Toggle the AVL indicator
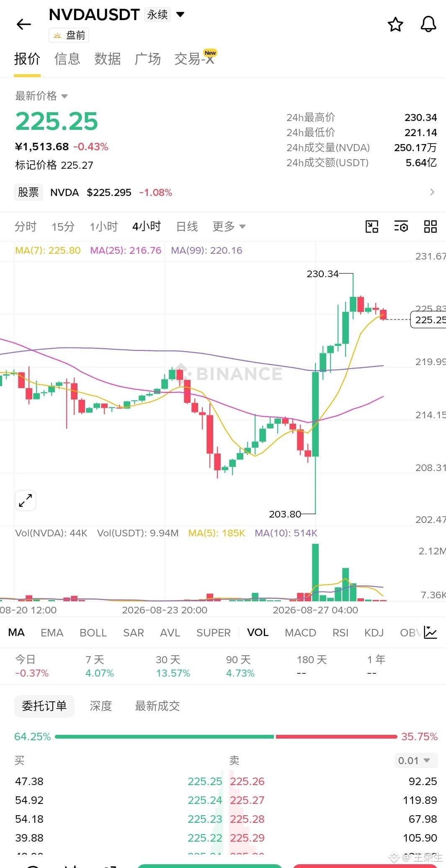 [x=170, y=632]
